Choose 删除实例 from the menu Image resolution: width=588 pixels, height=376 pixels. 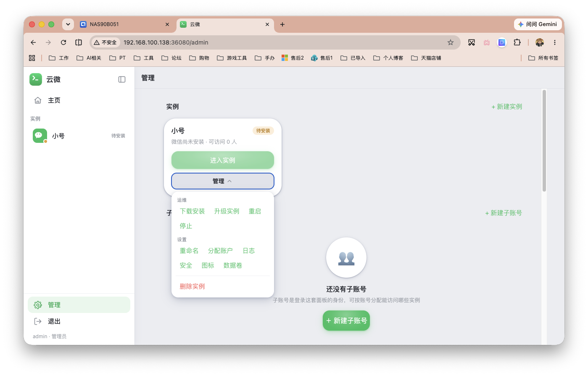click(192, 287)
